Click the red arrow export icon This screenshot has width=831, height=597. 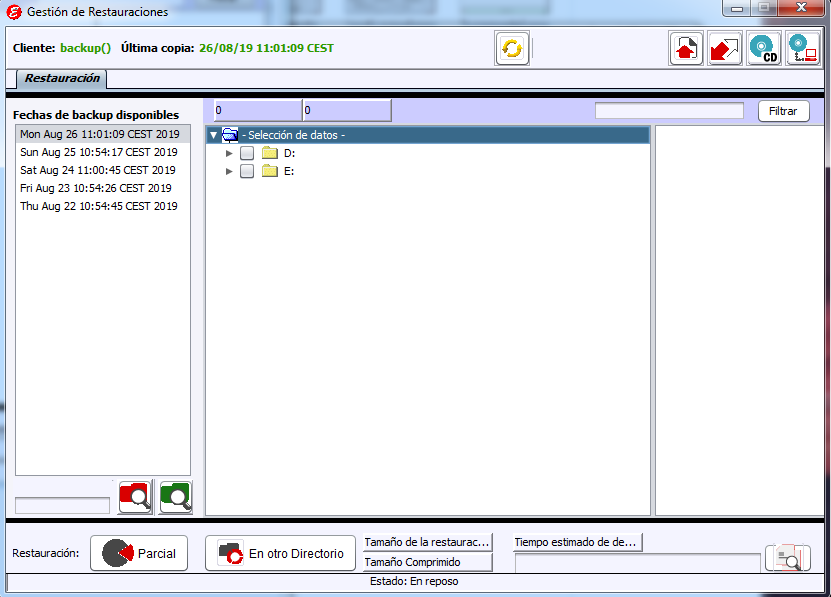pos(724,48)
